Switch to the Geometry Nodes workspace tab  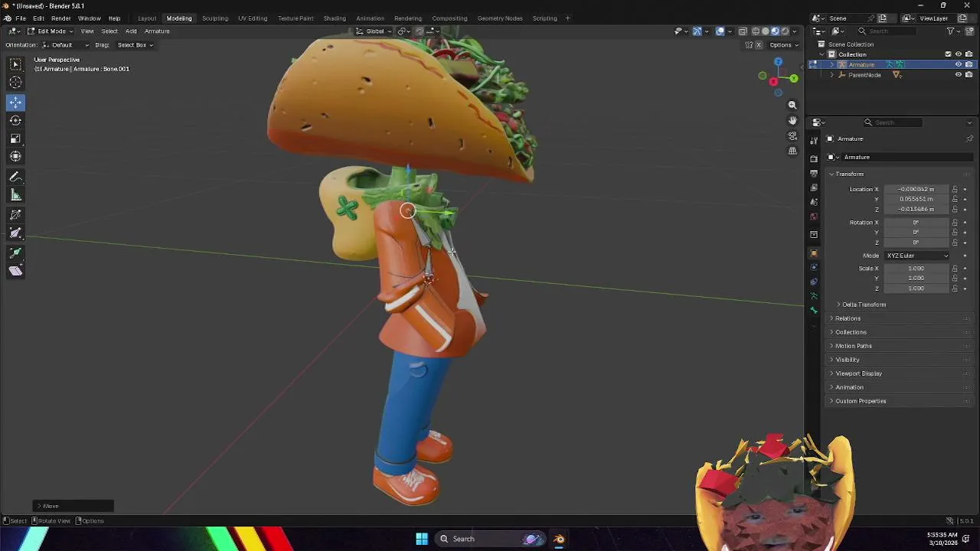500,18
